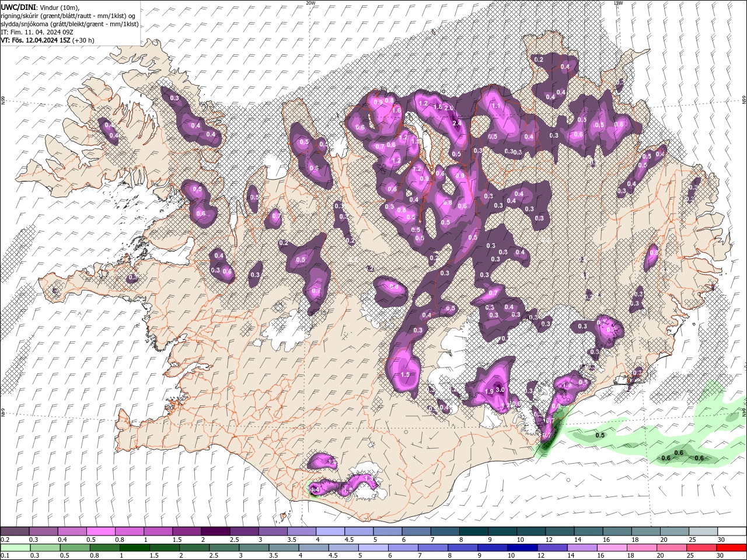
Task: Click the dusky purple 0.2 swatch in the top legend row
Action: click(15, 531)
